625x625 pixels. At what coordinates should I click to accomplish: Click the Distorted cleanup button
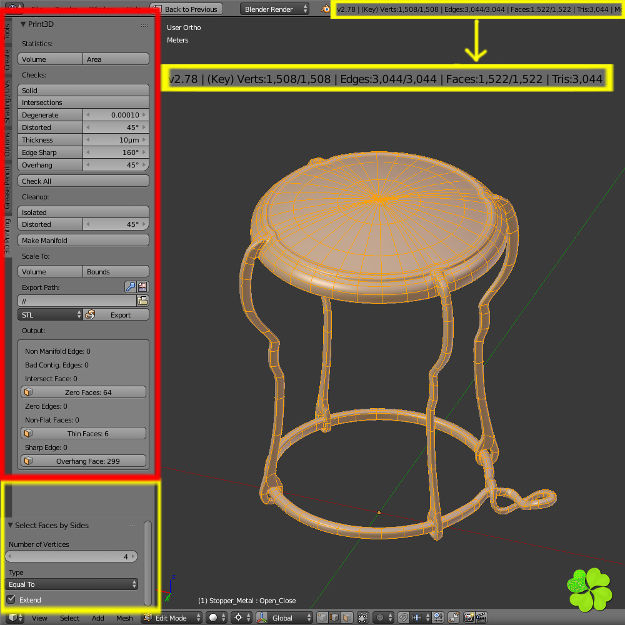pyautogui.click(x=50, y=224)
